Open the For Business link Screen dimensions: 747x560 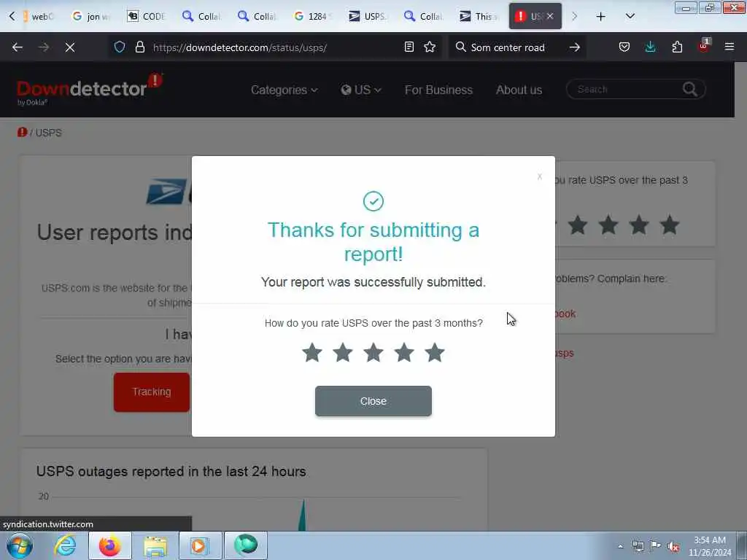[438, 90]
